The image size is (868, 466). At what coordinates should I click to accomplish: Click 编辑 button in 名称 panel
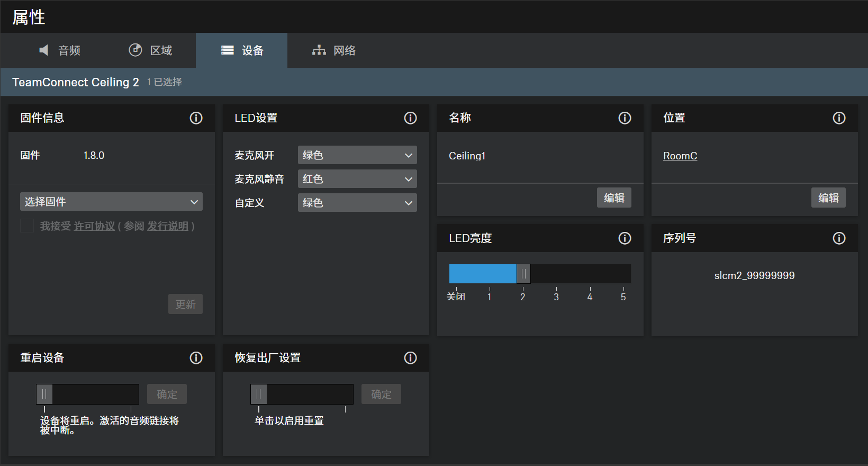click(614, 198)
